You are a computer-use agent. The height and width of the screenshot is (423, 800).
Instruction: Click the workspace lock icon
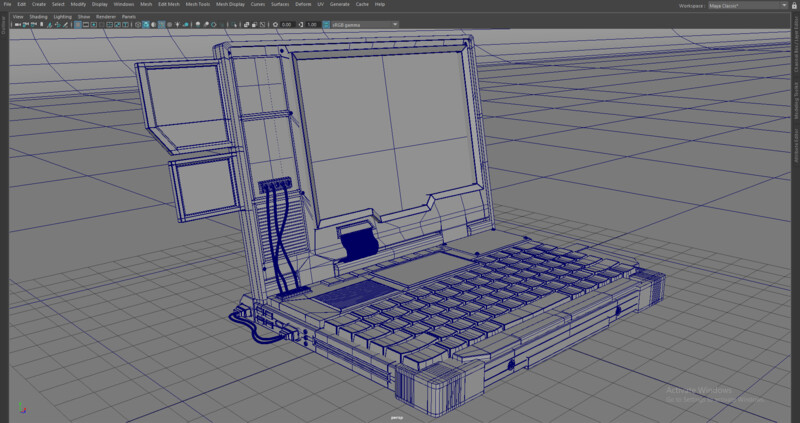click(794, 5)
